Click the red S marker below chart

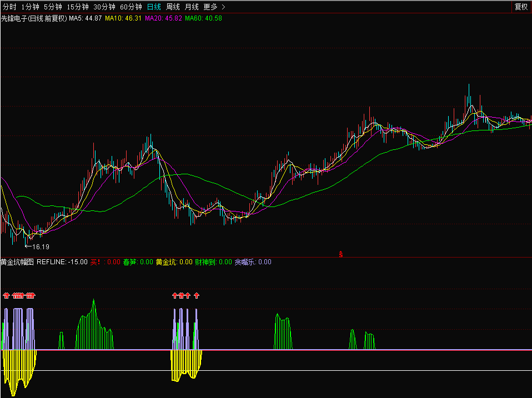tap(341, 254)
